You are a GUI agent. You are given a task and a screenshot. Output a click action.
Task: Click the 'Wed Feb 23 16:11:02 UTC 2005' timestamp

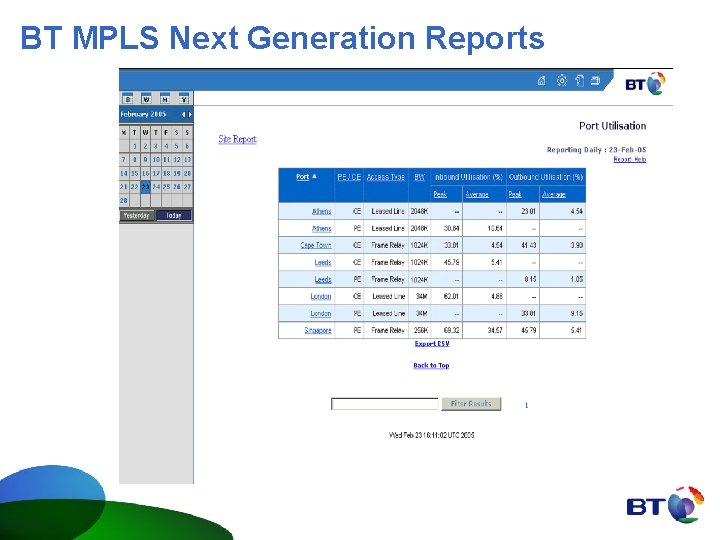(431, 435)
